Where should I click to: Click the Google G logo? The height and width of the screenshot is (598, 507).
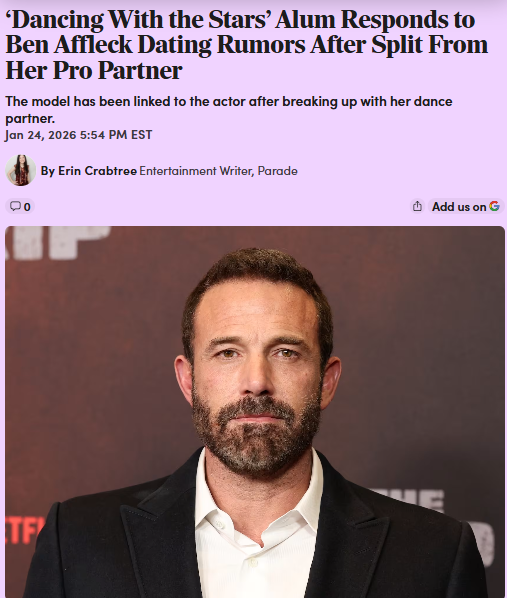click(x=494, y=206)
